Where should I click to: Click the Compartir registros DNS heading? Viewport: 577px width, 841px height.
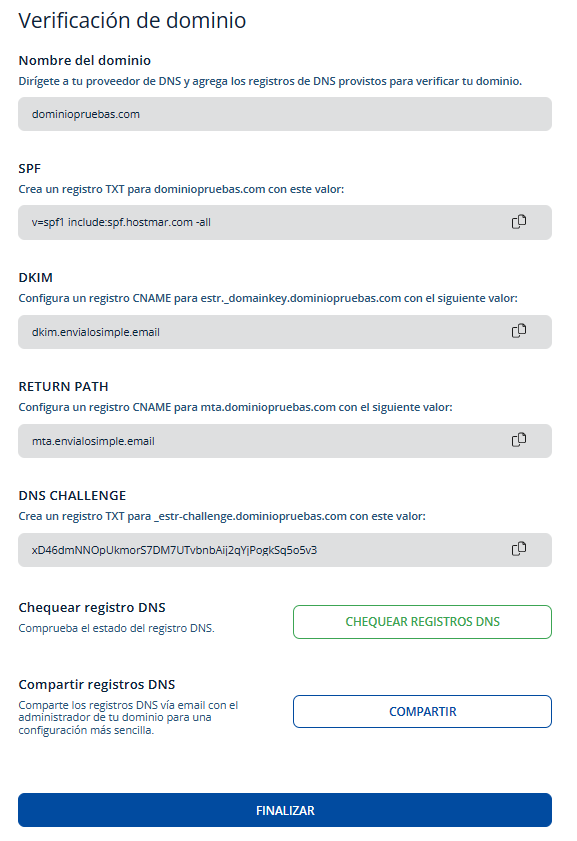(97, 684)
